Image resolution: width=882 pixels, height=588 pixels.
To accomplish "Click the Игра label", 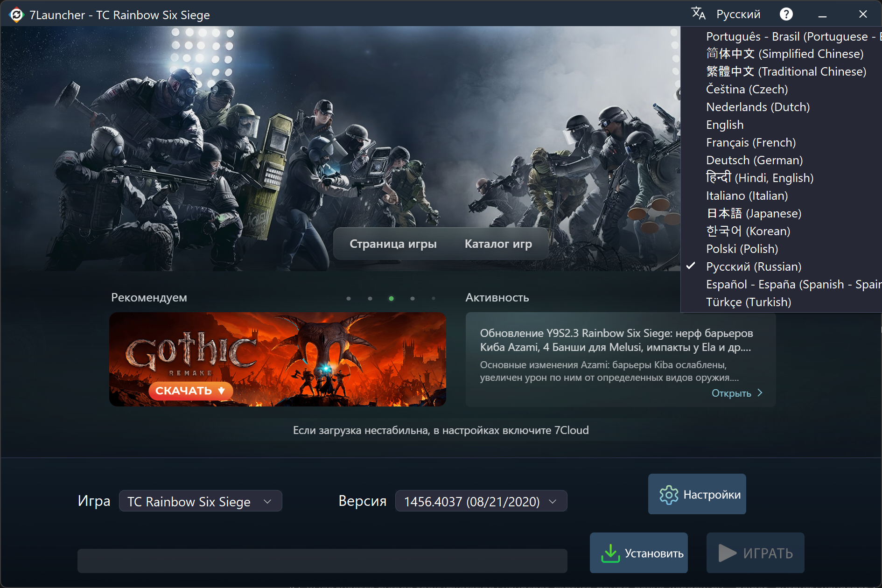I will pyautogui.click(x=94, y=501).
